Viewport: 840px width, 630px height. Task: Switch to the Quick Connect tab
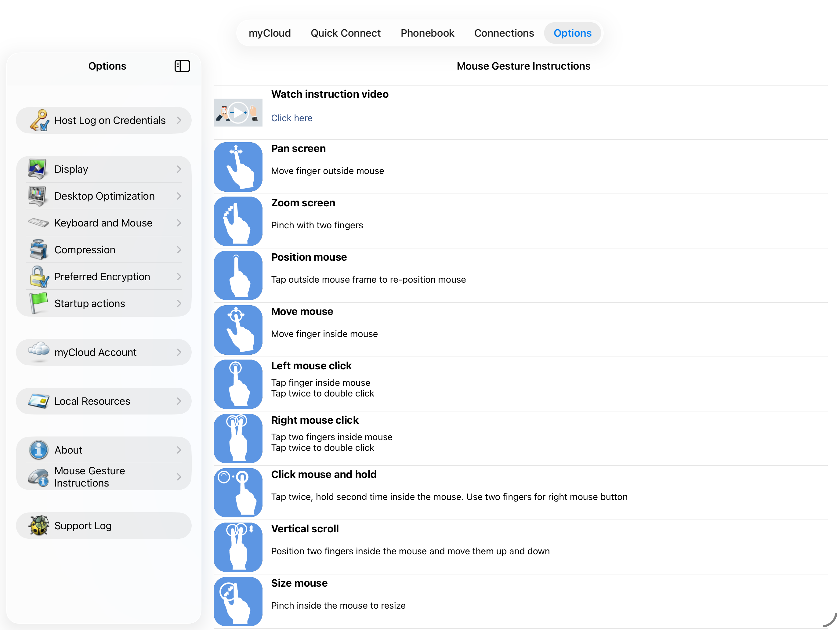346,33
